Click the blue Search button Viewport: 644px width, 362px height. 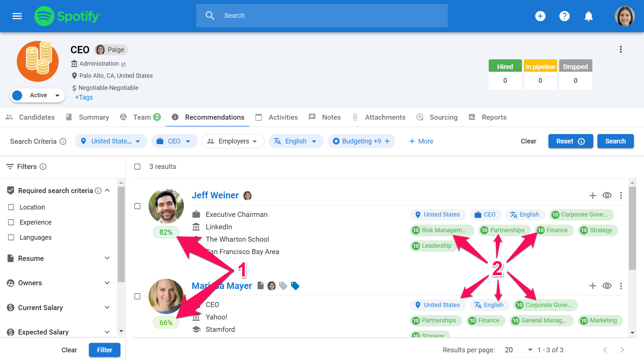(615, 141)
